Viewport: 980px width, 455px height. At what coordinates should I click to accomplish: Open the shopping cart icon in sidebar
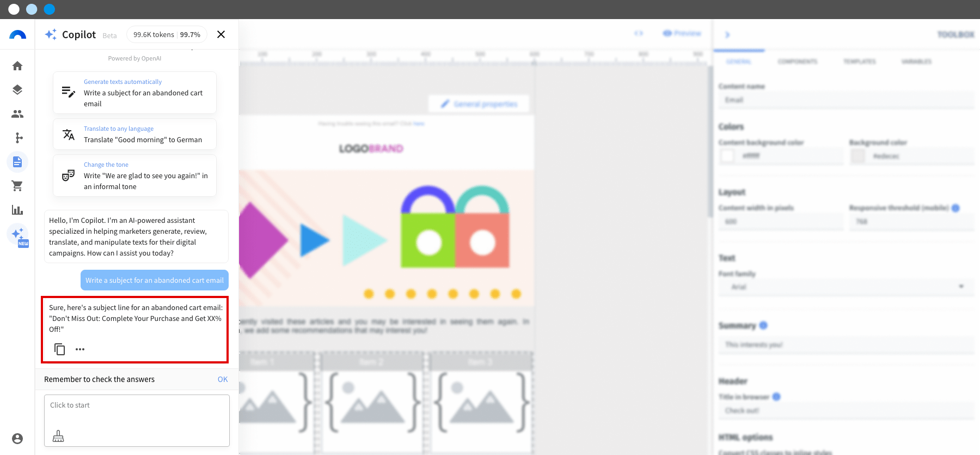(x=17, y=186)
